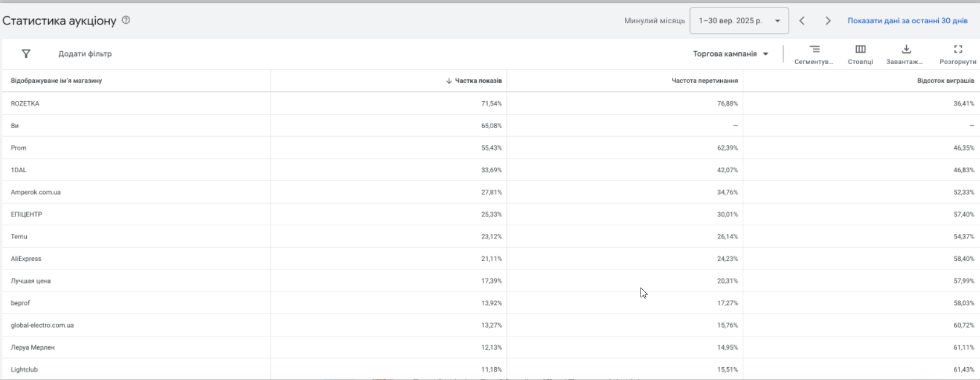Expand table with Розгорнути icon
The height and width of the screenshot is (380, 980).
(x=958, y=49)
